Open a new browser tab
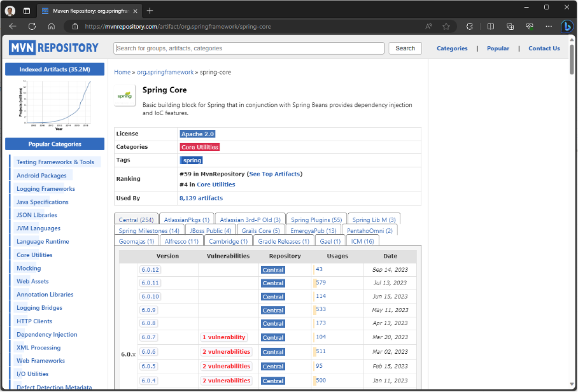 click(x=150, y=11)
